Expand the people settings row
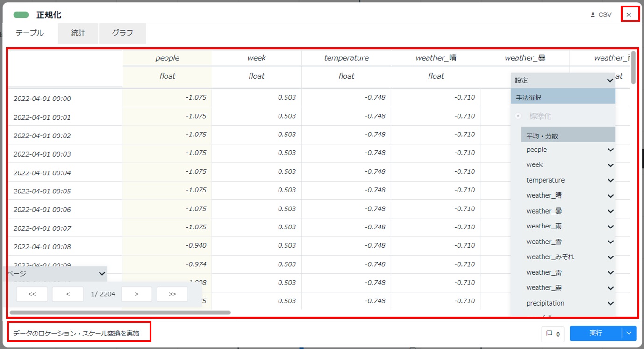644x349 pixels. (x=610, y=150)
